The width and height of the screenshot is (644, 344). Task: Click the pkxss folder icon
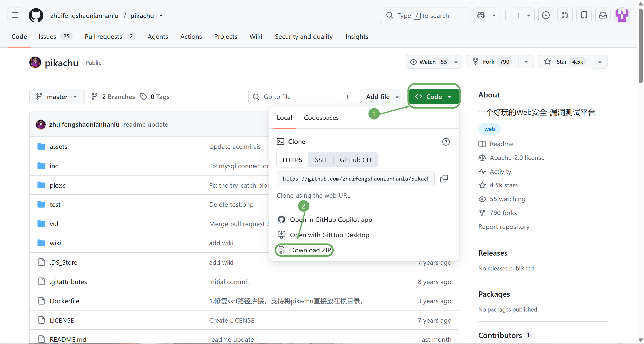point(41,185)
